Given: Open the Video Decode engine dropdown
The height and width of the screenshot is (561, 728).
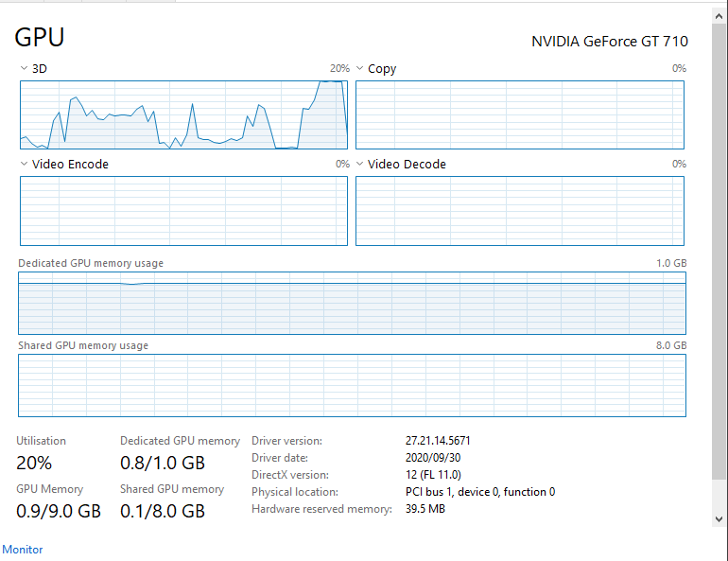Looking at the screenshot, I should [360, 164].
